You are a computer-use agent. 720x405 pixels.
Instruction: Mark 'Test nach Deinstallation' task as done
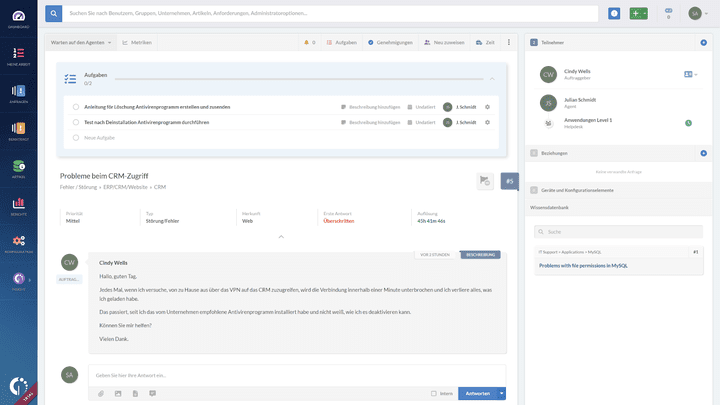coord(76,122)
